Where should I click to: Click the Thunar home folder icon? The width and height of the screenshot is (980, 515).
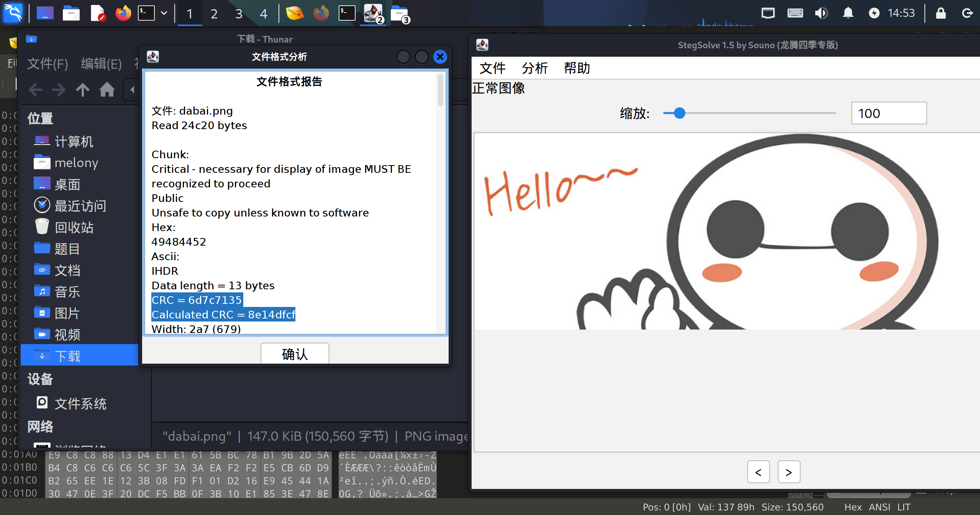click(107, 90)
